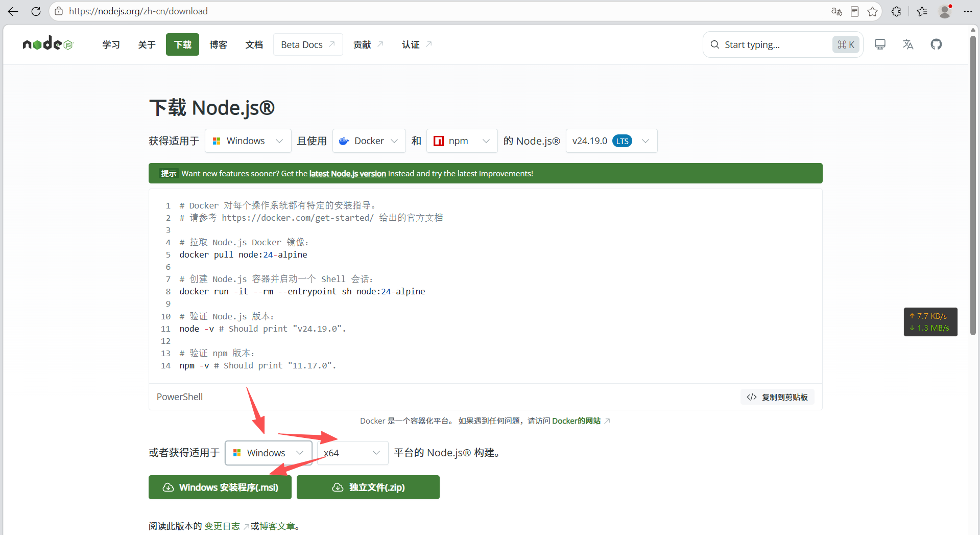Expand the npm package manager dropdown
The image size is (980, 535).
(462, 141)
